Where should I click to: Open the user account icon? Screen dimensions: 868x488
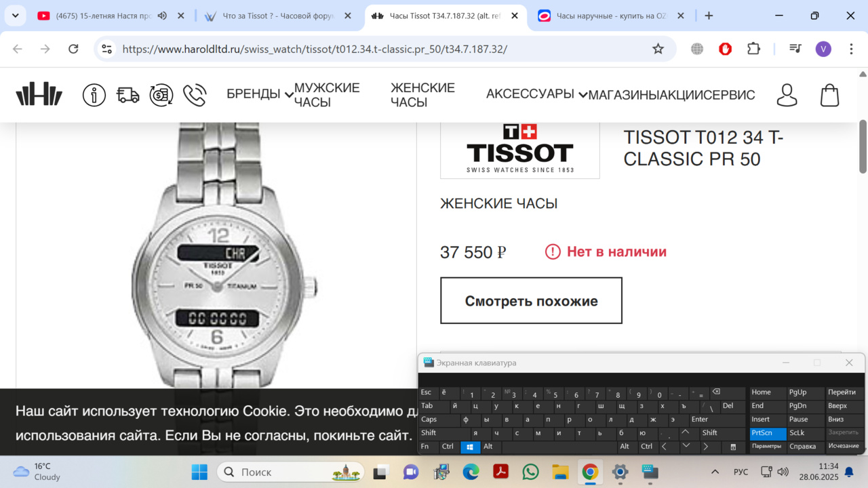coord(787,95)
